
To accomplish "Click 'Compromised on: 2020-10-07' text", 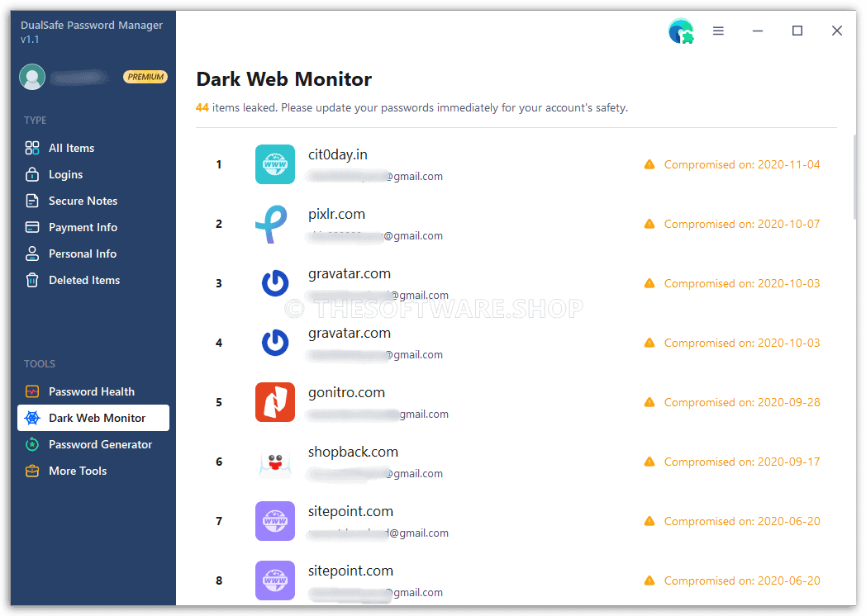I will coord(742,224).
